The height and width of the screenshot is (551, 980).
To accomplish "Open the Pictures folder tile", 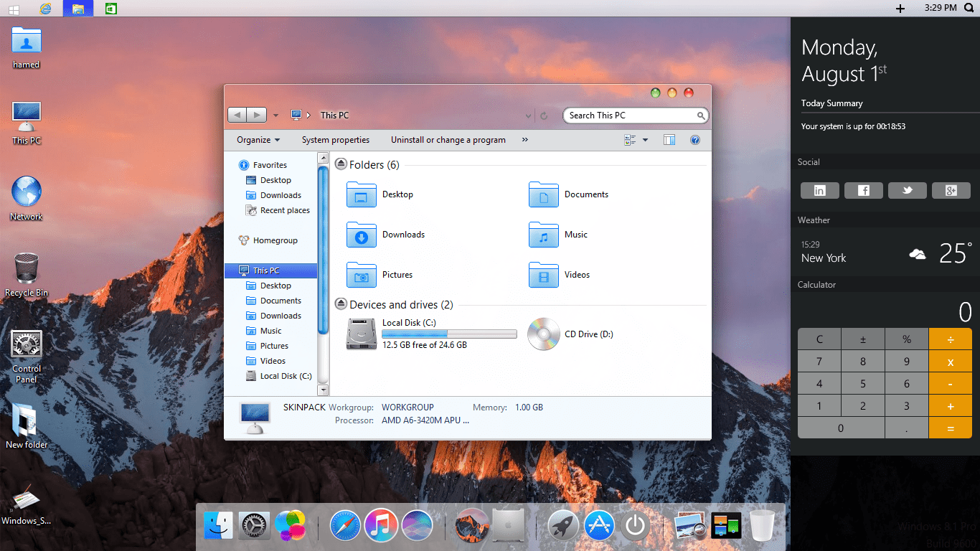I will coord(380,275).
